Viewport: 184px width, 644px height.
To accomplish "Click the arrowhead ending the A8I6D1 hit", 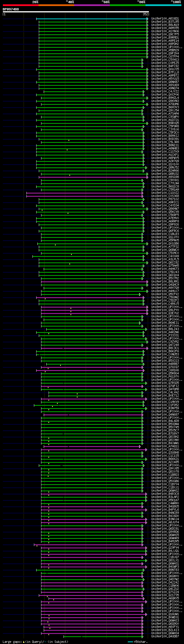I will pyautogui.click(x=147, y=19).
